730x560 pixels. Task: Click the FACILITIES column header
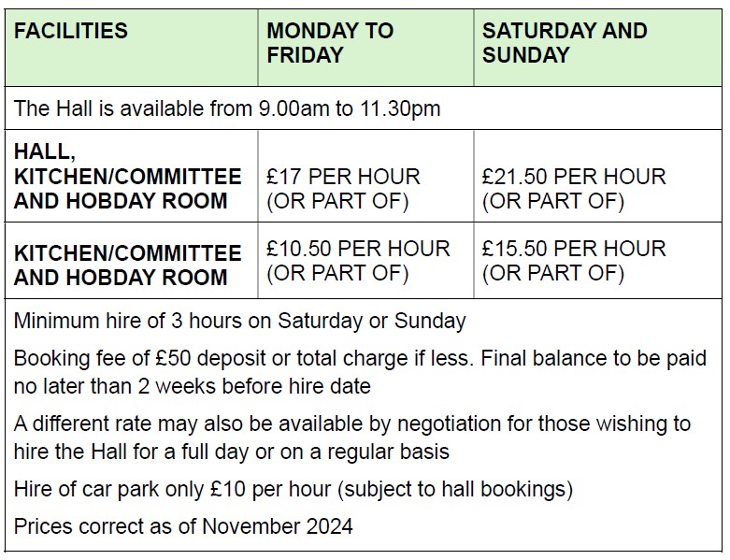tap(71, 31)
